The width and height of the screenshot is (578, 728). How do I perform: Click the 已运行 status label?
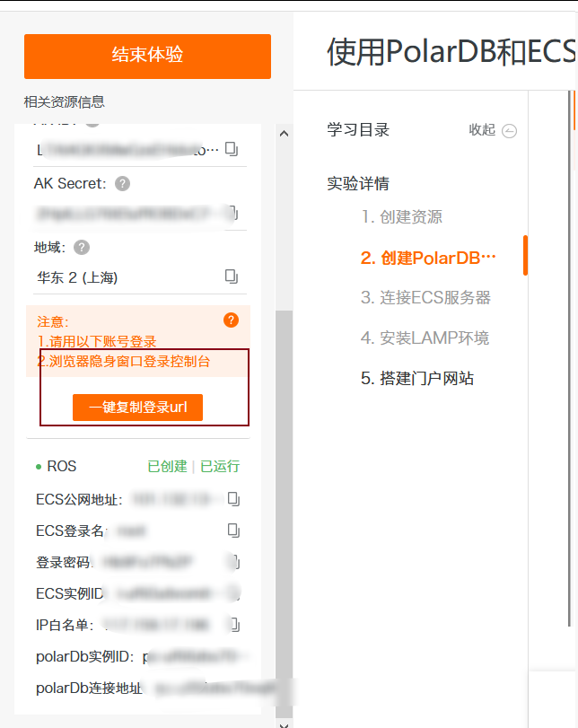pos(220,466)
